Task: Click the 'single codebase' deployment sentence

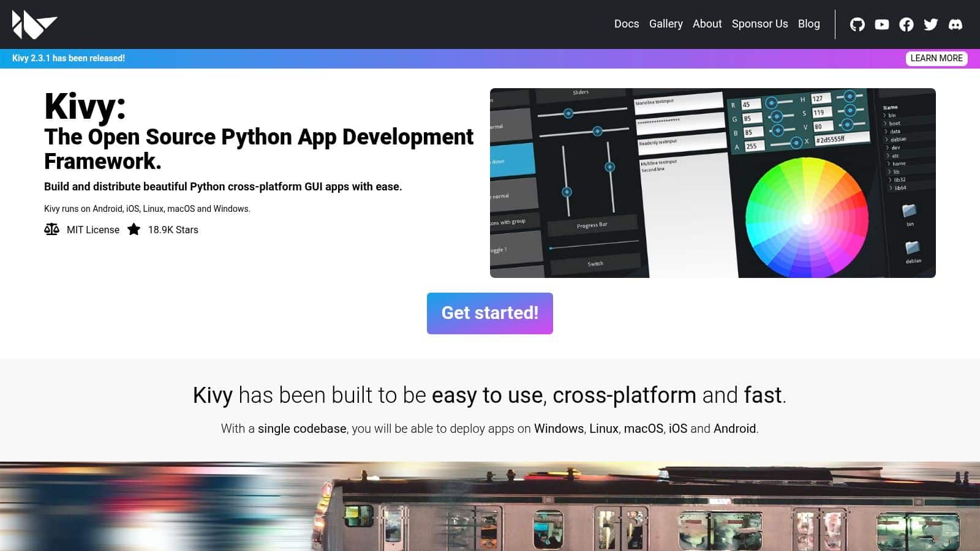Action: click(x=490, y=429)
